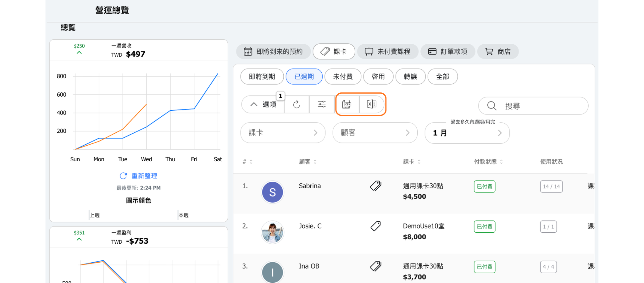Click the tag icon in Ina OB row

point(375,266)
